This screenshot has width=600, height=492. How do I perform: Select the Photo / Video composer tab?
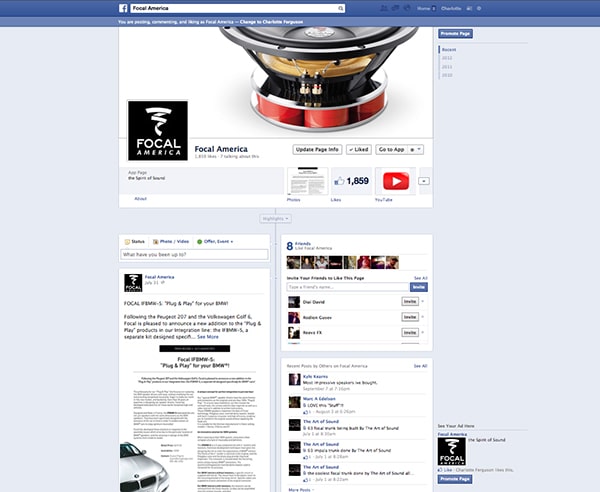tap(171, 241)
